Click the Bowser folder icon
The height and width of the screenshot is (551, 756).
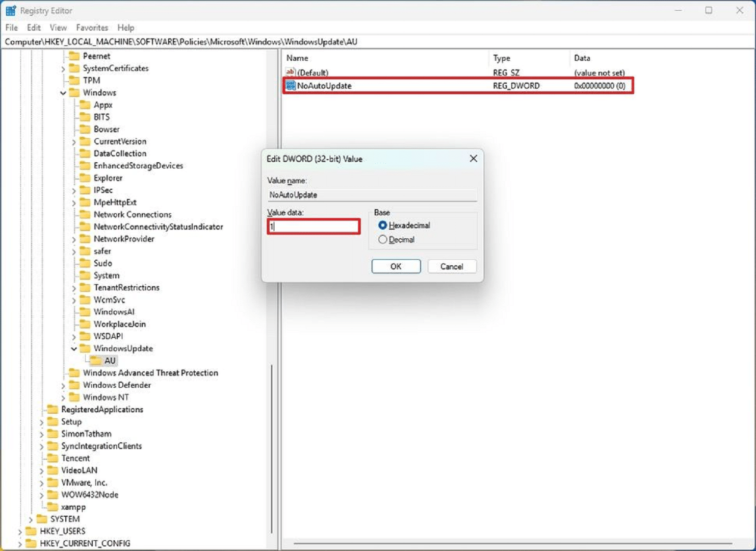85,129
